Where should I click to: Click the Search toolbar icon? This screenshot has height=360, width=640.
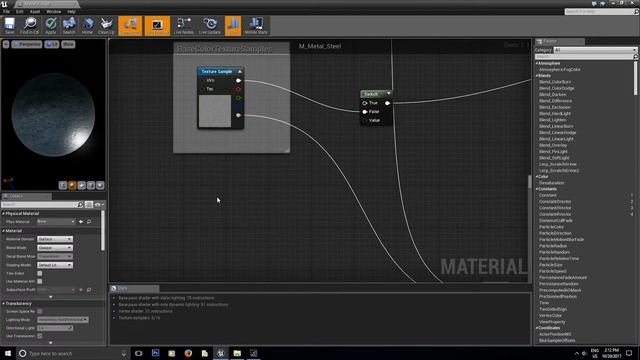click(69, 26)
